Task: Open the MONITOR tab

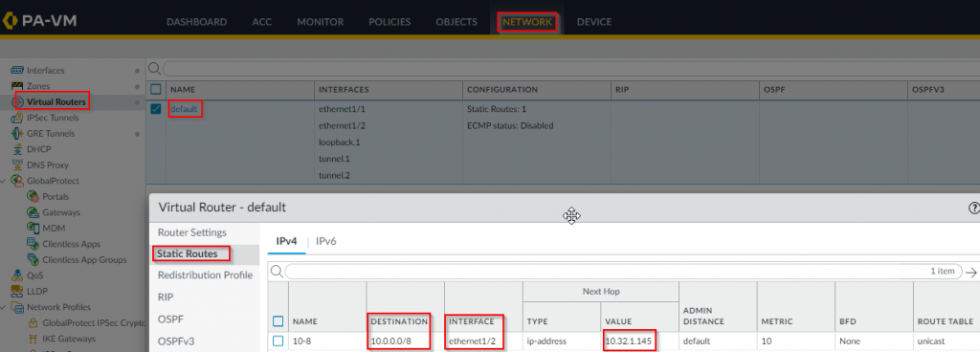Action: click(x=320, y=22)
